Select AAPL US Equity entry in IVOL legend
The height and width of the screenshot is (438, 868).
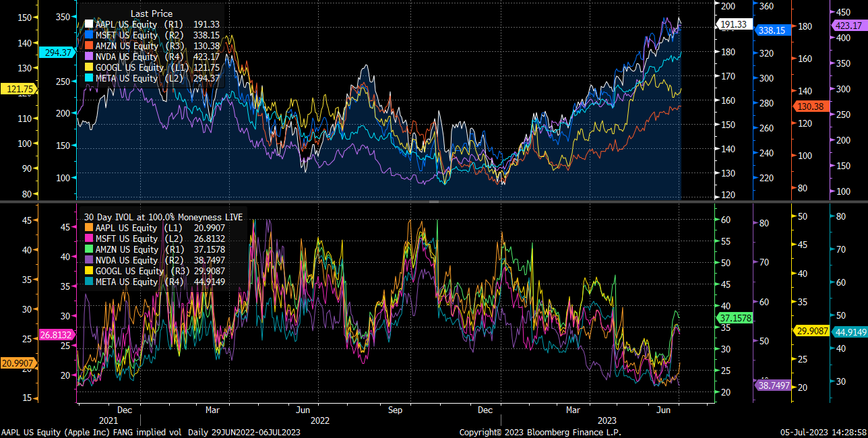coord(127,228)
